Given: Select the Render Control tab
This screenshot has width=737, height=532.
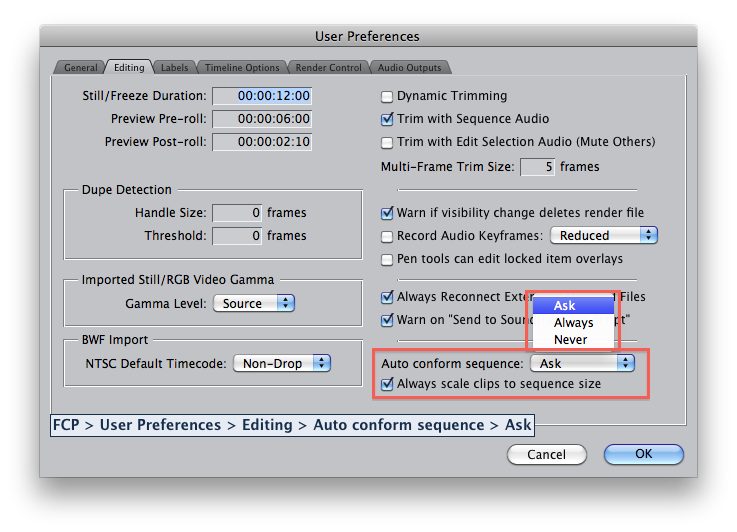Looking at the screenshot, I should pos(329,68).
